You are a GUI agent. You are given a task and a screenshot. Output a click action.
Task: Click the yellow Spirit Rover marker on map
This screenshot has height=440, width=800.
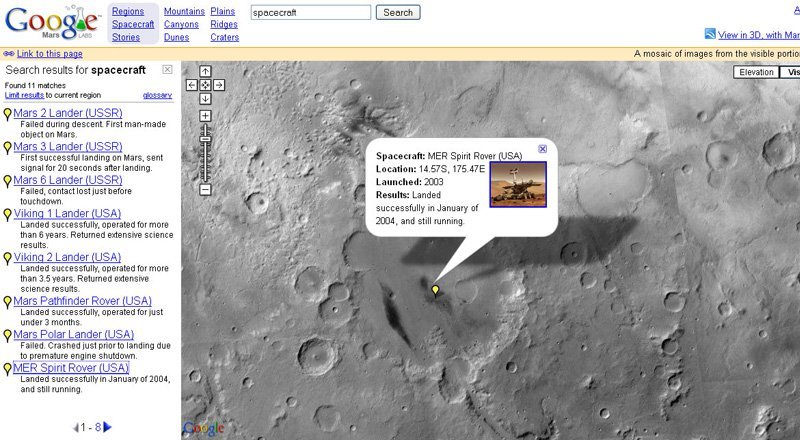point(435,290)
